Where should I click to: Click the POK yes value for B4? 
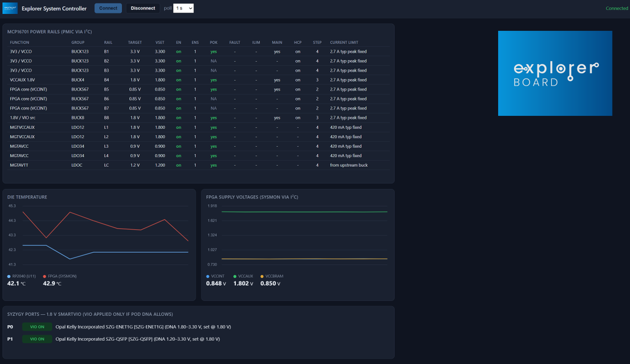(x=214, y=80)
